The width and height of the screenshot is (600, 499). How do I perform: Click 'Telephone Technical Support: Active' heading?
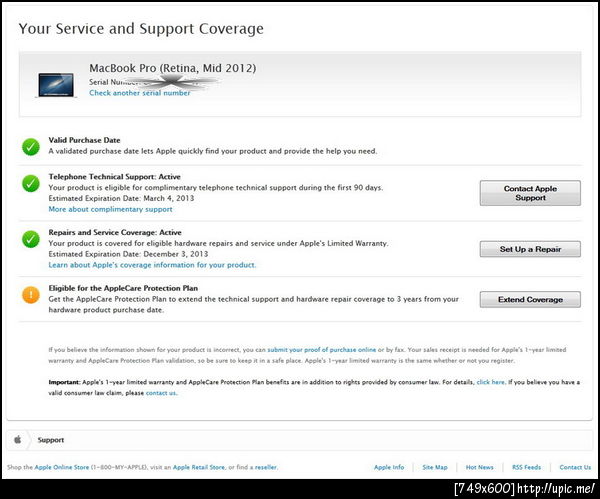114,176
